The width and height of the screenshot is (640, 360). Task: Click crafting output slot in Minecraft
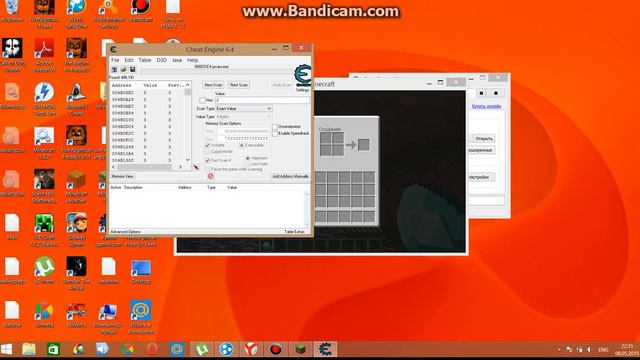[363, 144]
